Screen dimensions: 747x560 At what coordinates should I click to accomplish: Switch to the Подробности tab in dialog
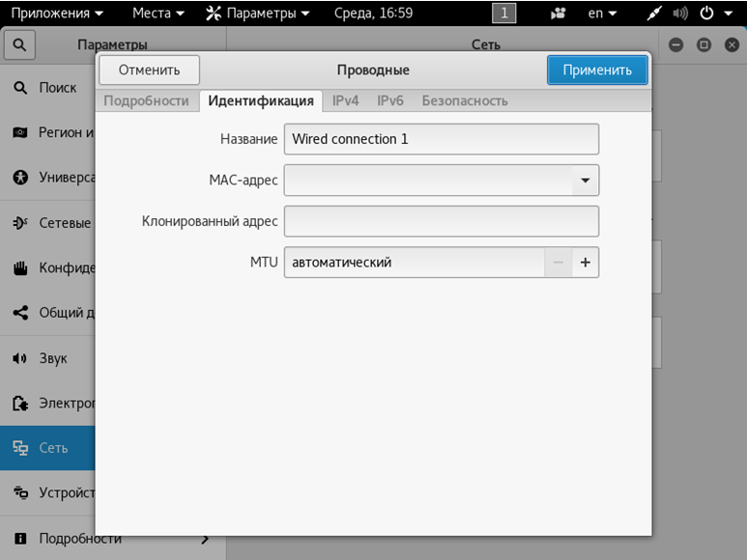pyautogui.click(x=146, y=100)
